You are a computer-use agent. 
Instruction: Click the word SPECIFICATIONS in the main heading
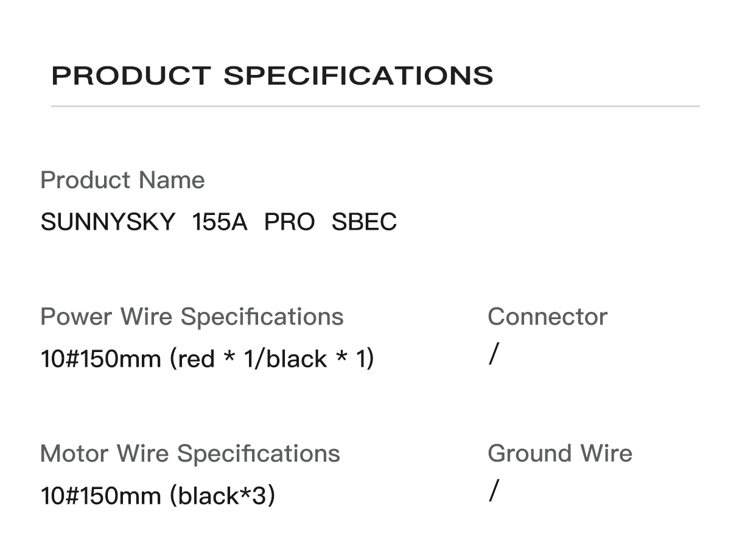click(358, 76)
